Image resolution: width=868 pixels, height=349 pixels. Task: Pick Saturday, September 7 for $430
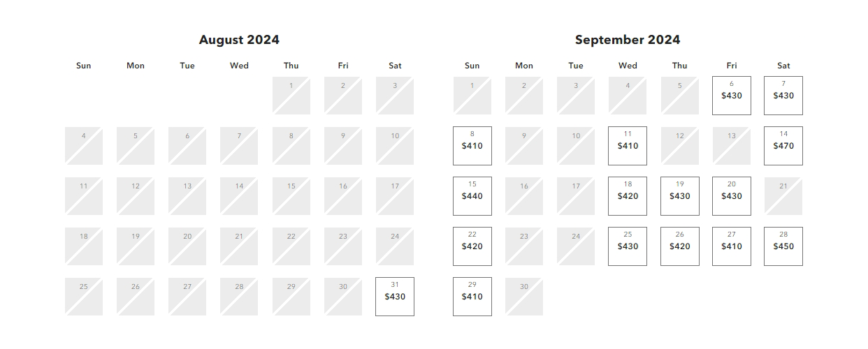(x=783, y=96)
